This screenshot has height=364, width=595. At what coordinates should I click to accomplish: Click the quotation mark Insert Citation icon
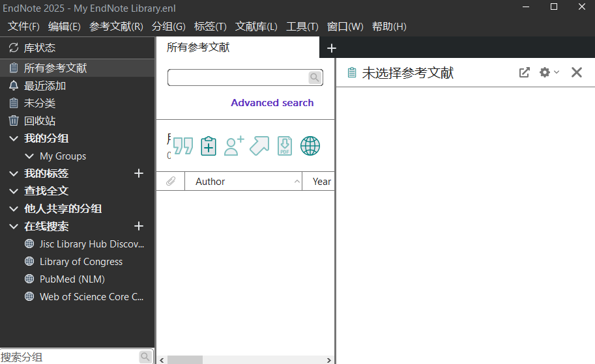[183, 146]
